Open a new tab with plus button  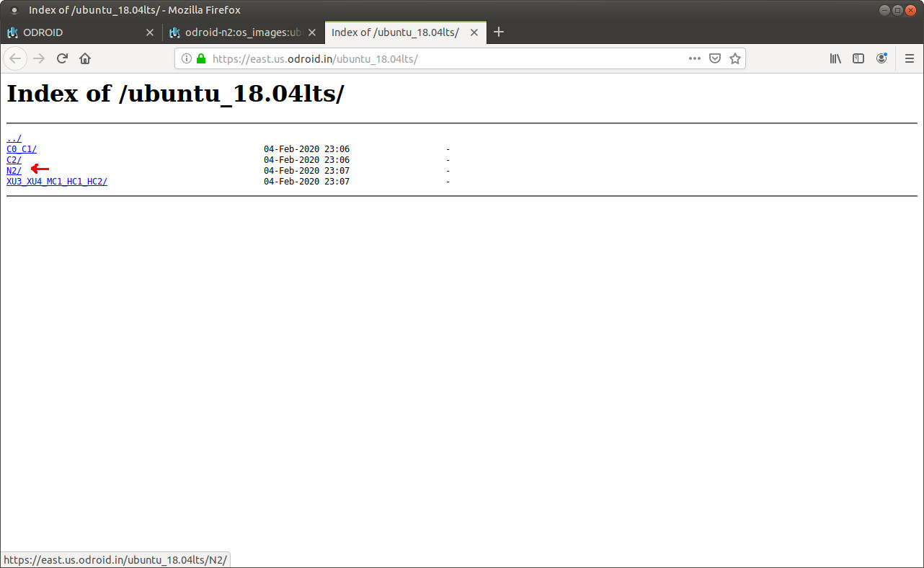499,32
